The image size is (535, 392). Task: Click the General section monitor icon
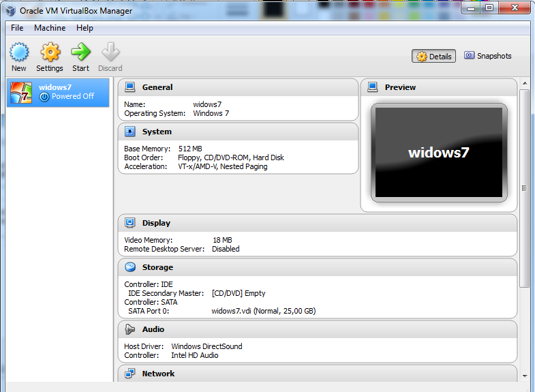130,87
